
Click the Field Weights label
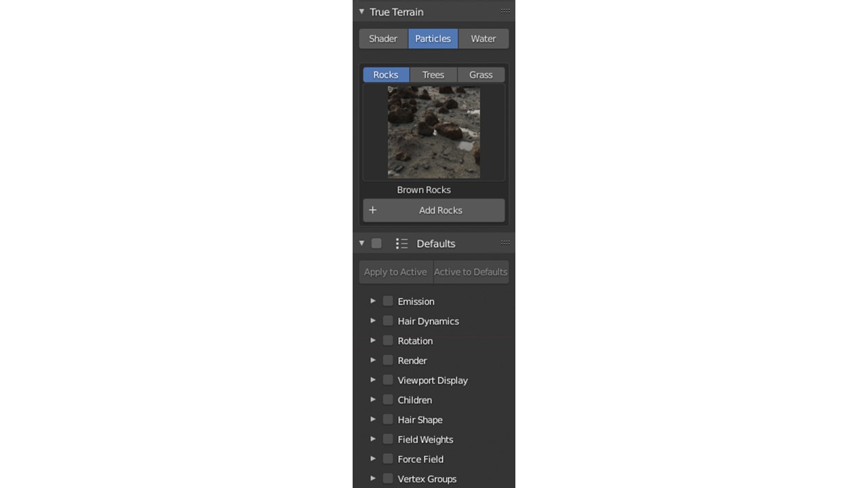(x=426, y=439)
